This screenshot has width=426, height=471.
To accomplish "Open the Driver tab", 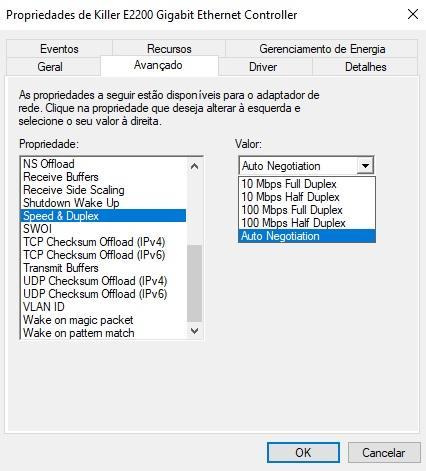I will (265, 67).
